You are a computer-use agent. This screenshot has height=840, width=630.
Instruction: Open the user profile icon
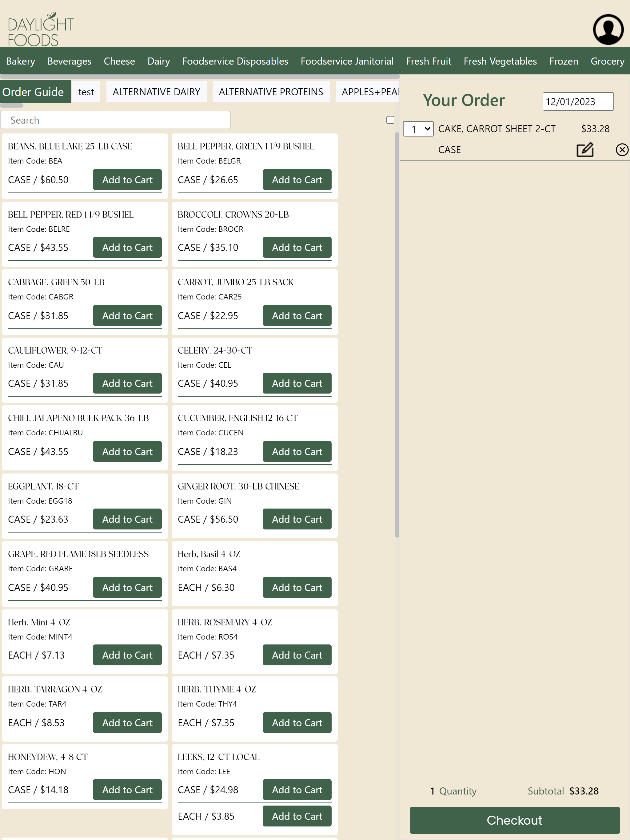tap(608, 30)
